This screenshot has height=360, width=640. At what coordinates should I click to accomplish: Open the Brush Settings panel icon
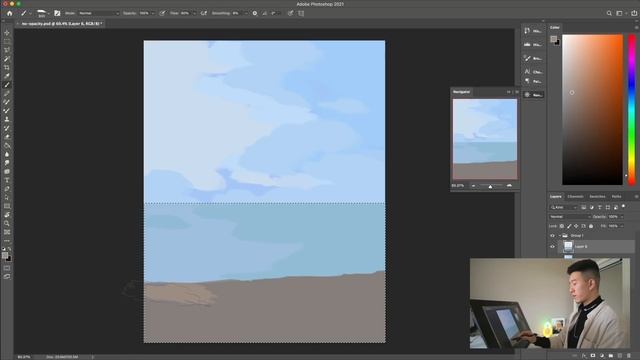57,13
